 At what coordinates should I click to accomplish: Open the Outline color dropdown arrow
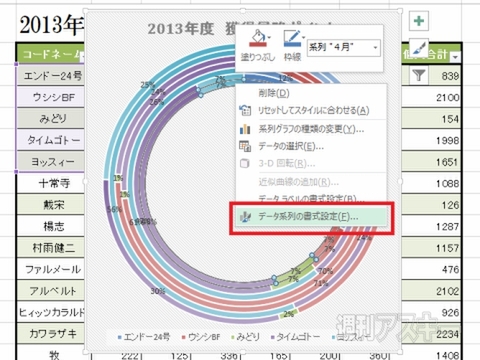303,37
